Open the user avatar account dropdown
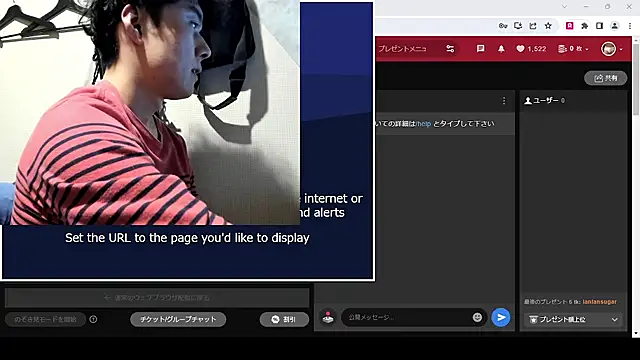This screenshot has width=640, height=360. click(612, 49)
